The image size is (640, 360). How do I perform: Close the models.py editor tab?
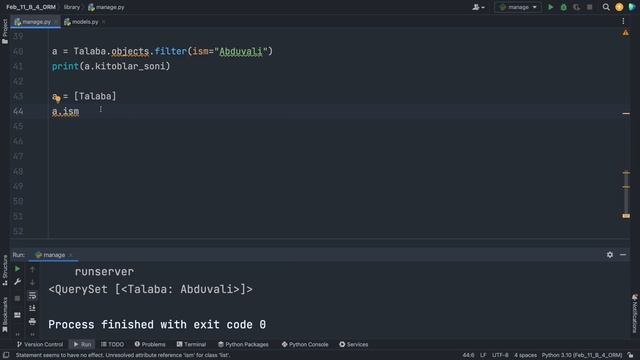click(104, 22)
